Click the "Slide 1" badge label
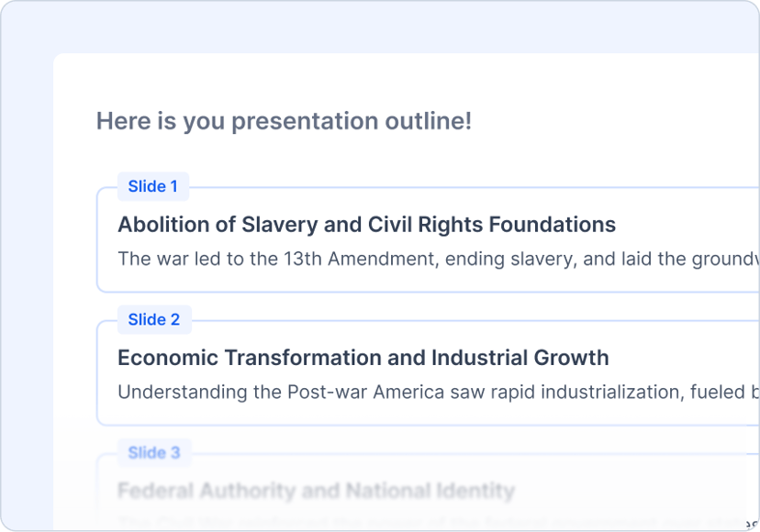 (x=152, y=186)
